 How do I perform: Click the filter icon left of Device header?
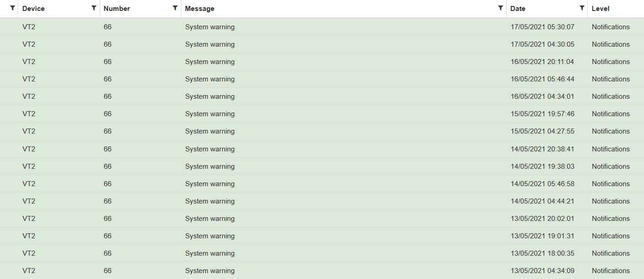pyautogui.click(x=12, y=8)
